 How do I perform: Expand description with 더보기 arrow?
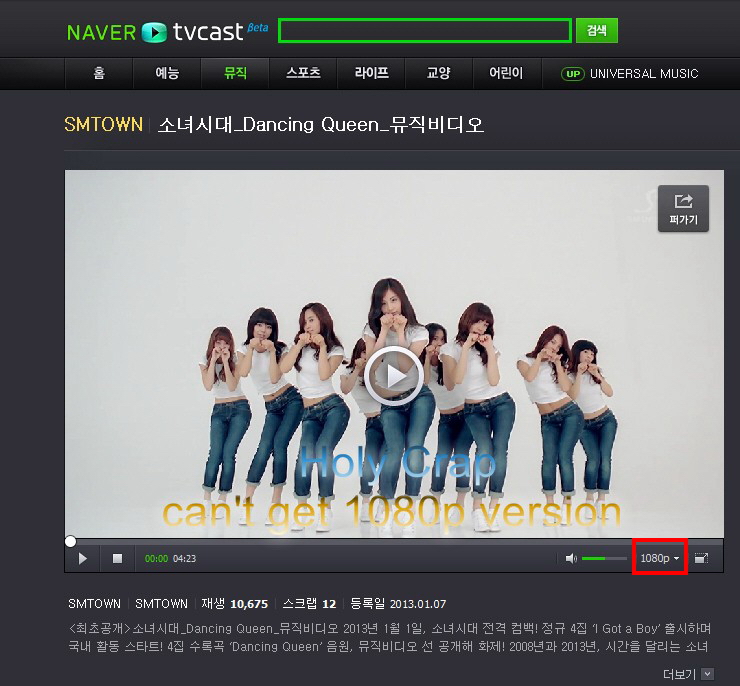(x=707, y=674)
